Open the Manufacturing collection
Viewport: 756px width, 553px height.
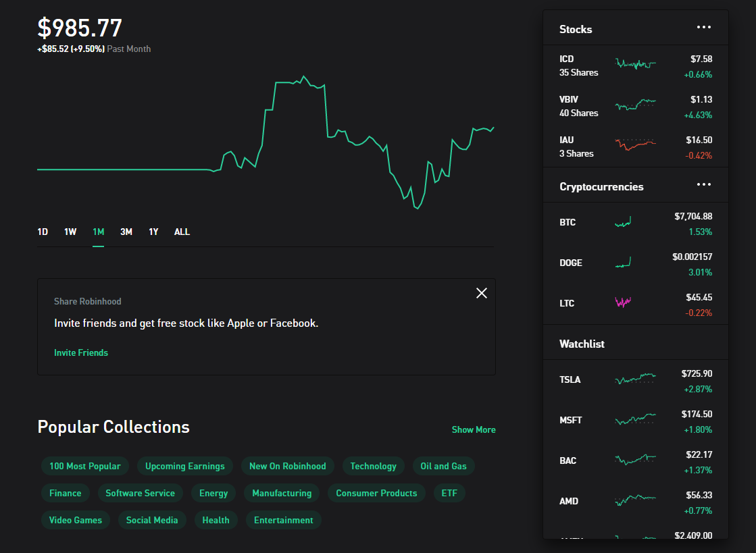coord(282,493)
